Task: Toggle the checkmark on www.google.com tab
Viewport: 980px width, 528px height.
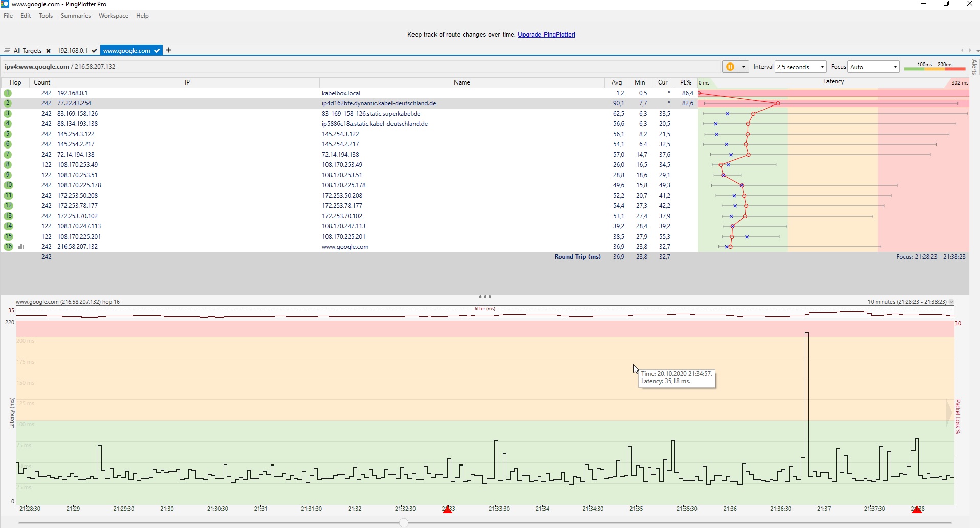Action: (x=157, y=50)
